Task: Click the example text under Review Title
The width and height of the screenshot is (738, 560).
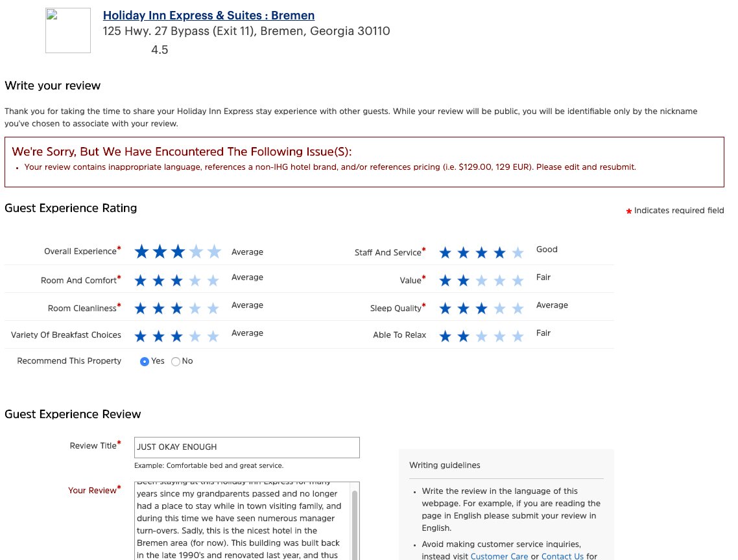Action: click(209, 465)
